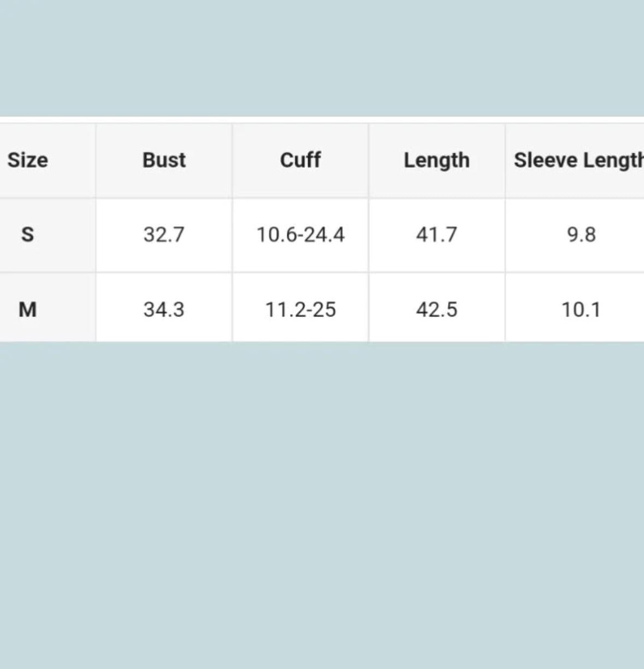The image size is (644, 669).
Task: Click the divider between Bust and Cuff headers
Action: pyautogui.click(x=232, y=160)
